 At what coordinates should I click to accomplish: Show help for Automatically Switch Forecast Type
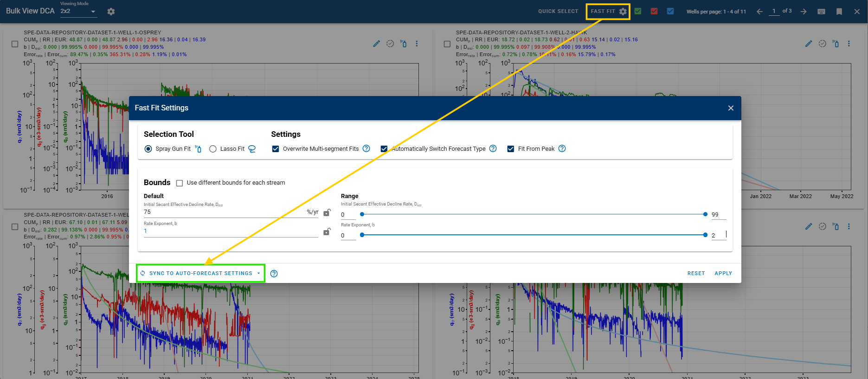click(493, 148)
